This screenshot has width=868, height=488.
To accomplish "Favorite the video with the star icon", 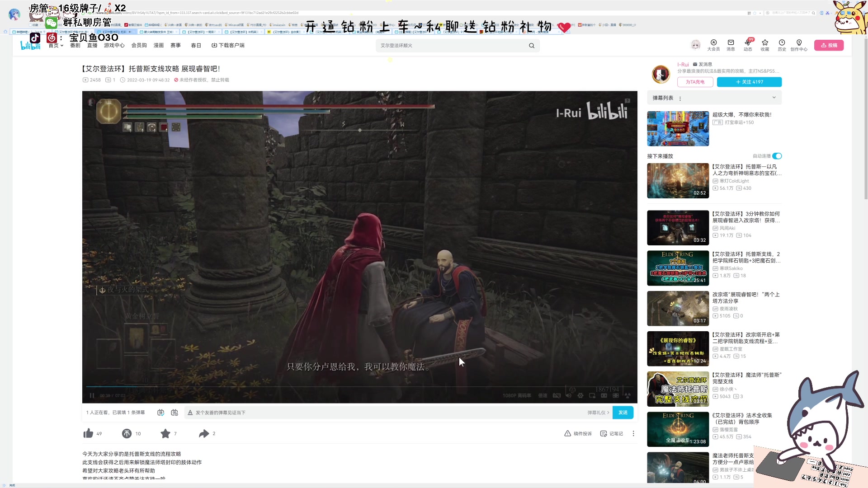I will tap(165, 433).
